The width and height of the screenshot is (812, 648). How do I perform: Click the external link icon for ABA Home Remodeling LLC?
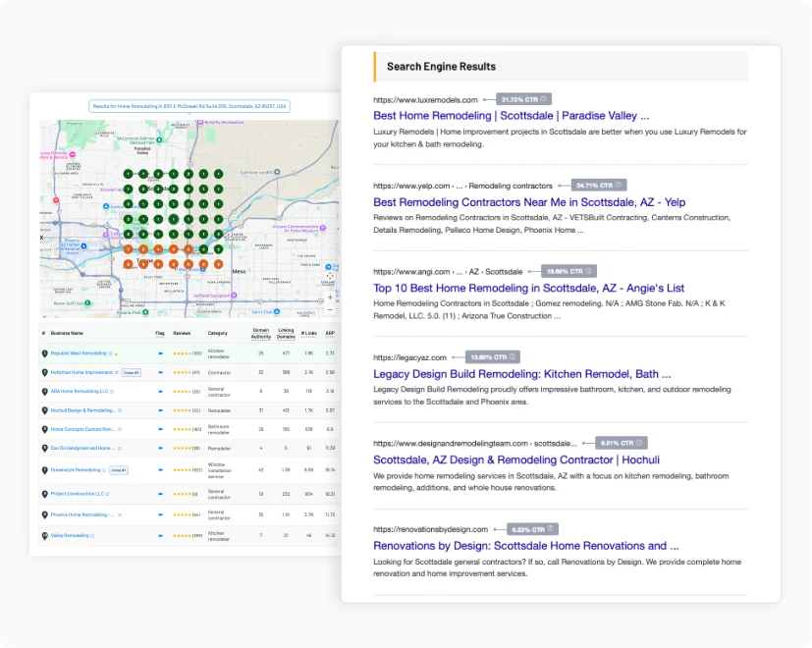[x=111, y=392]
